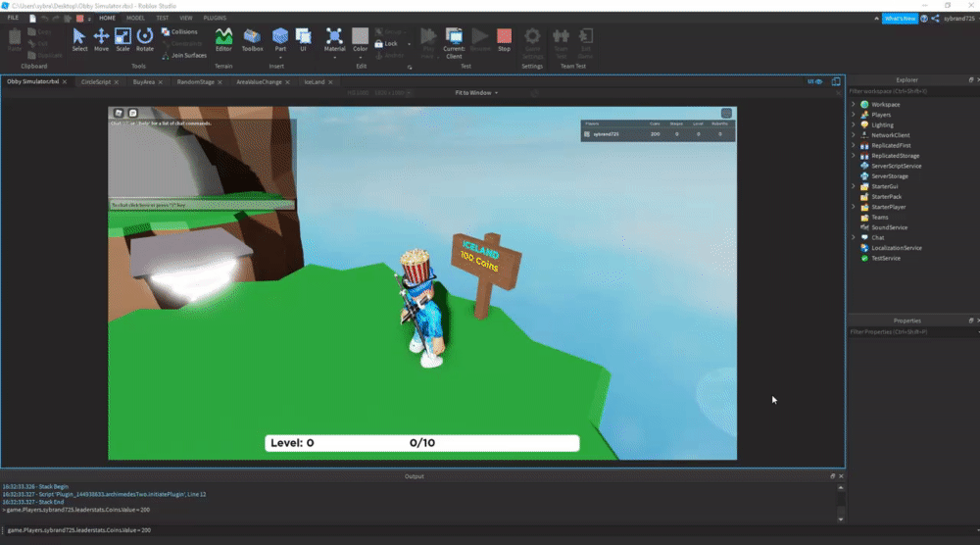980x545 pixels.
Task: Switch to the TEST ribbon tab
Action: click(162, 18)
